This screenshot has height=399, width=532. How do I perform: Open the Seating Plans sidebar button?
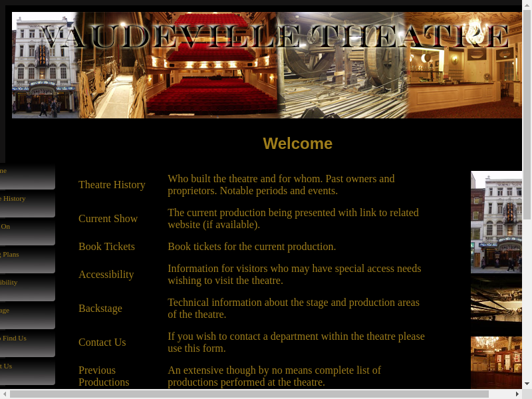[27, 260]
